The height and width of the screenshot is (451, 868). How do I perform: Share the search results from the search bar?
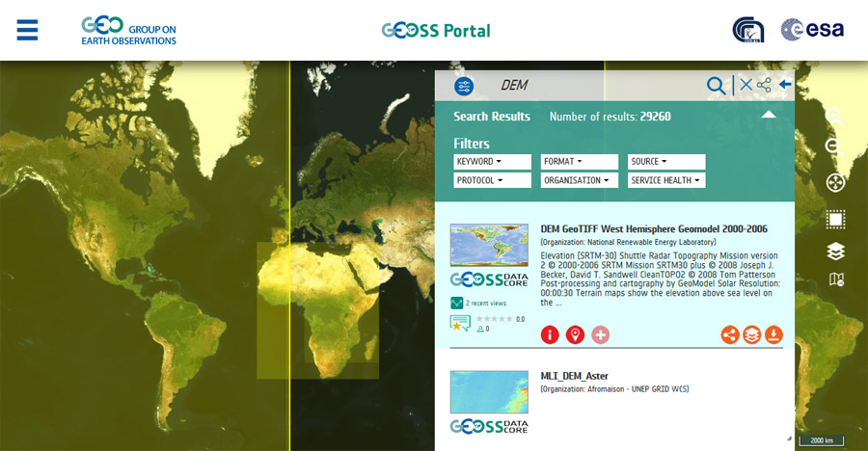tap(764, 85)
